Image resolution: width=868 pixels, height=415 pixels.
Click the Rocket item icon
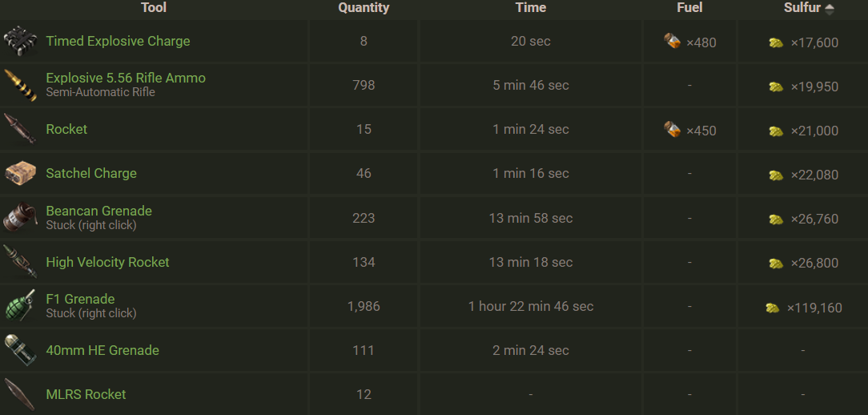(x=19, y=130)
